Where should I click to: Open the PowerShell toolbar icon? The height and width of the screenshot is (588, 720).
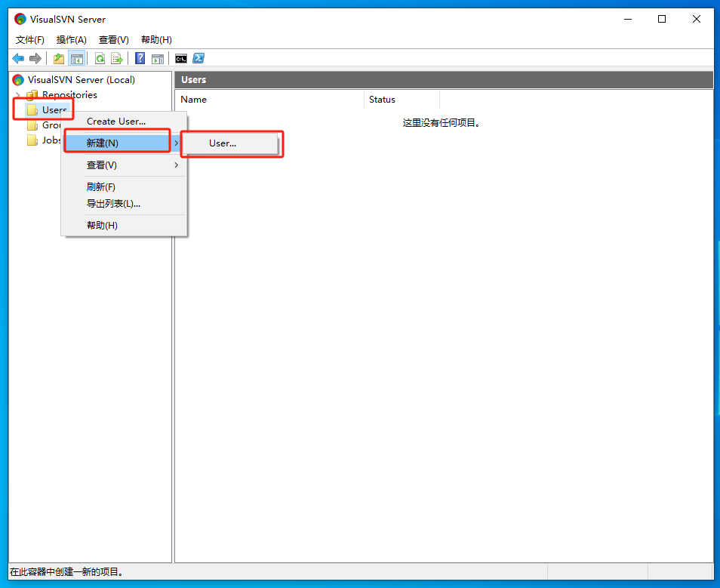click(198, 58)
